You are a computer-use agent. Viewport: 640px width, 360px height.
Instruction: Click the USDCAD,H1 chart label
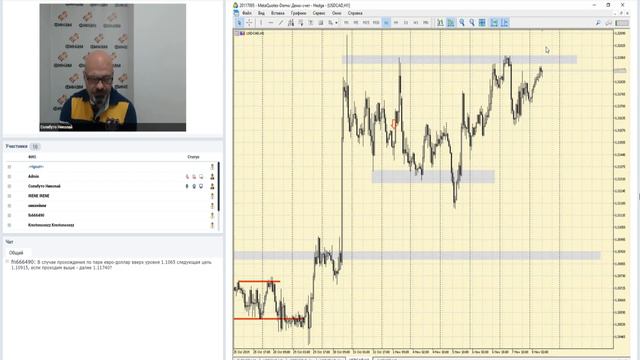(255, 33)
